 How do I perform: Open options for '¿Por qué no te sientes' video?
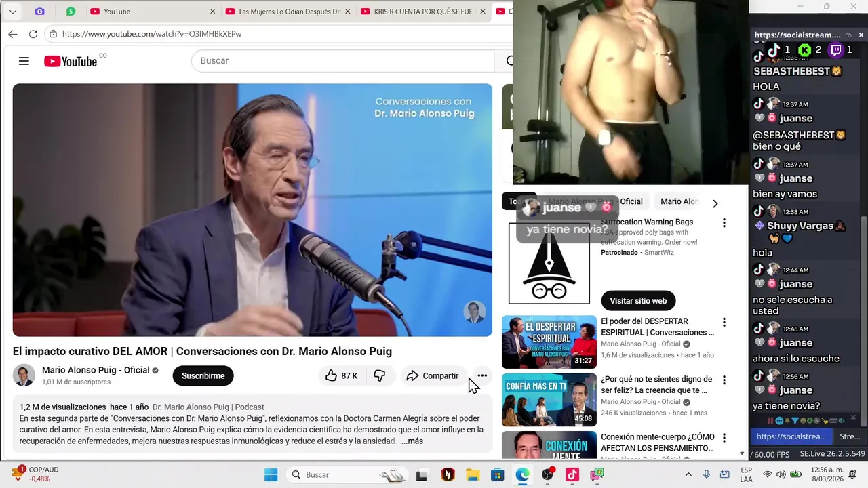coord(724,380)
